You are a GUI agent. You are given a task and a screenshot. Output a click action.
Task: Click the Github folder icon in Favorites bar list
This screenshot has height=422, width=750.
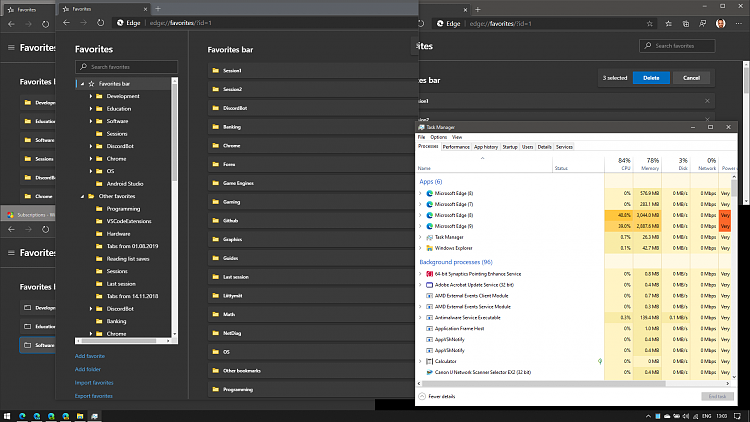(216, 221)
